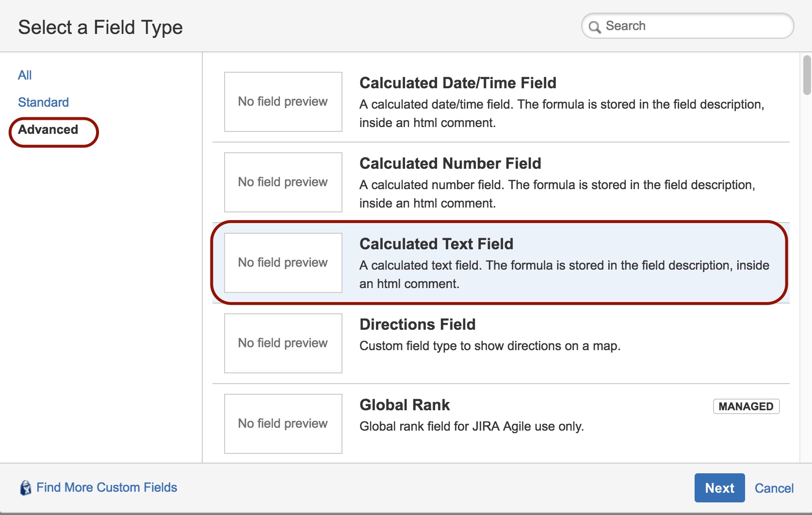Choose the Global Rank field
812x515 pixels.
coord(405,405)
